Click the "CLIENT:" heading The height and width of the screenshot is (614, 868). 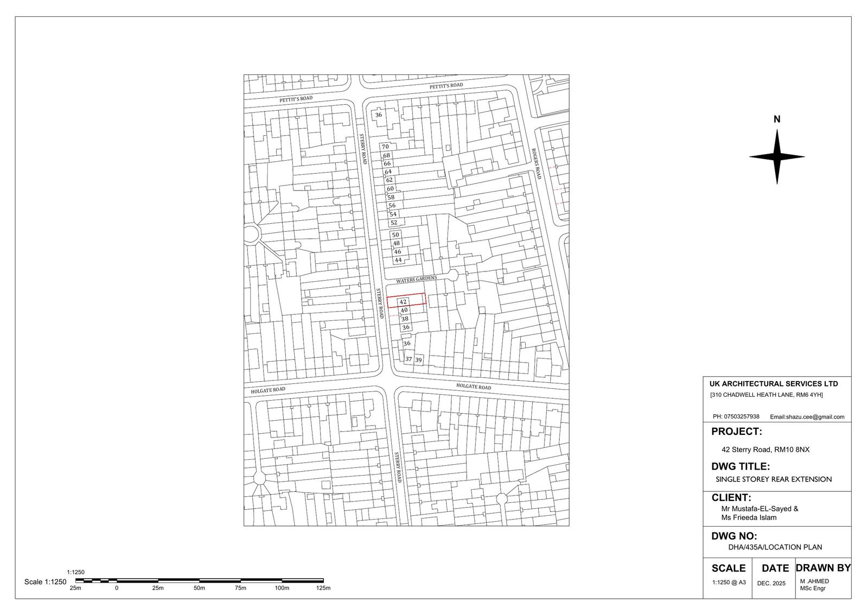pyautogui.click(x=731, y=498)
